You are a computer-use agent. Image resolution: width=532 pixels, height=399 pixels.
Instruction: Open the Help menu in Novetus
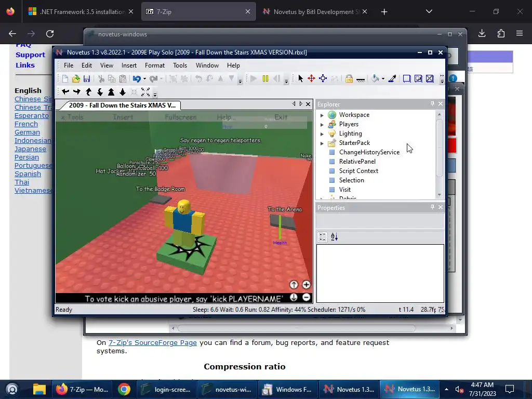click(233, 65)
